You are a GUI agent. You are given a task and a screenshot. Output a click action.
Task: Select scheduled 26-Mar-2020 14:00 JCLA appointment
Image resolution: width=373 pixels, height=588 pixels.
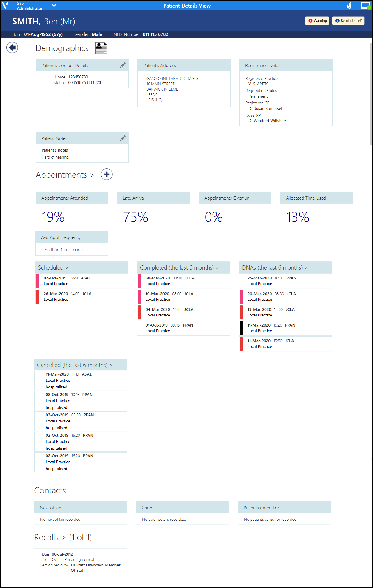[x=82, y=296]
